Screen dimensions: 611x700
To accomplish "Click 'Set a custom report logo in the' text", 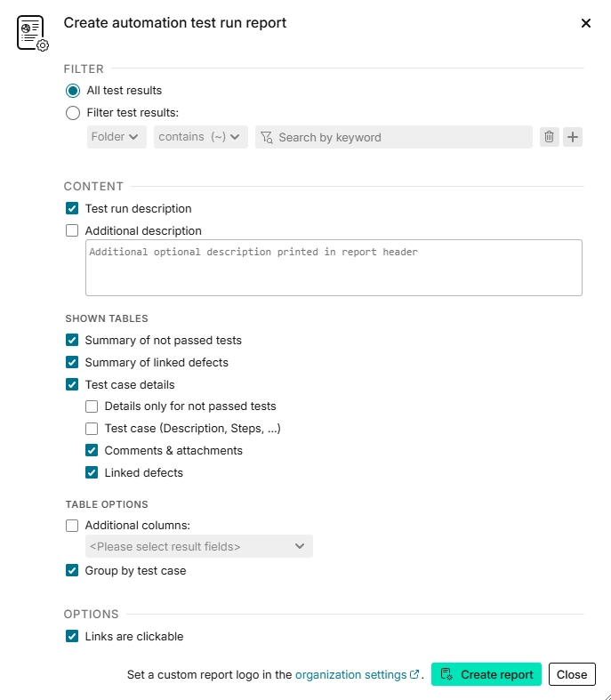I will [209, 674].
